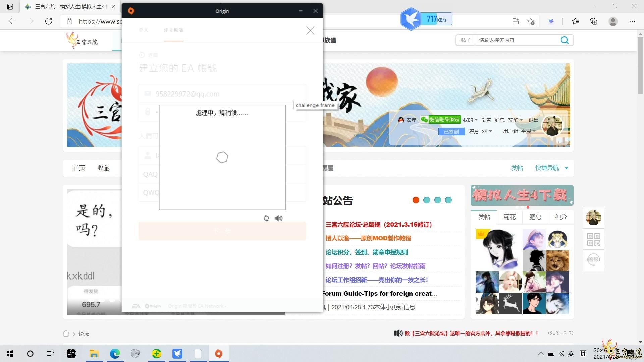Image resolution: width=644 pixels, height=362 pixels.
Task: Click the Origin icon on taskbar
Action: point(219,354)
